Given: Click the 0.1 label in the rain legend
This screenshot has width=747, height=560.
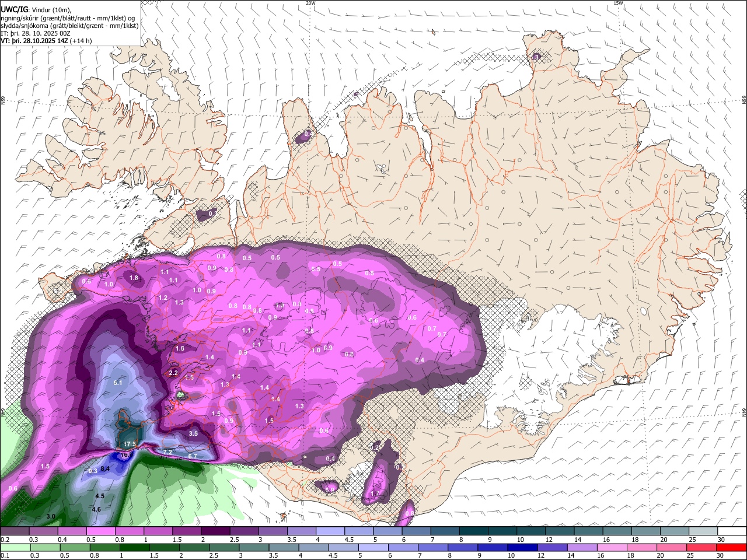Looking at the screenshot, I should [5, 556].
